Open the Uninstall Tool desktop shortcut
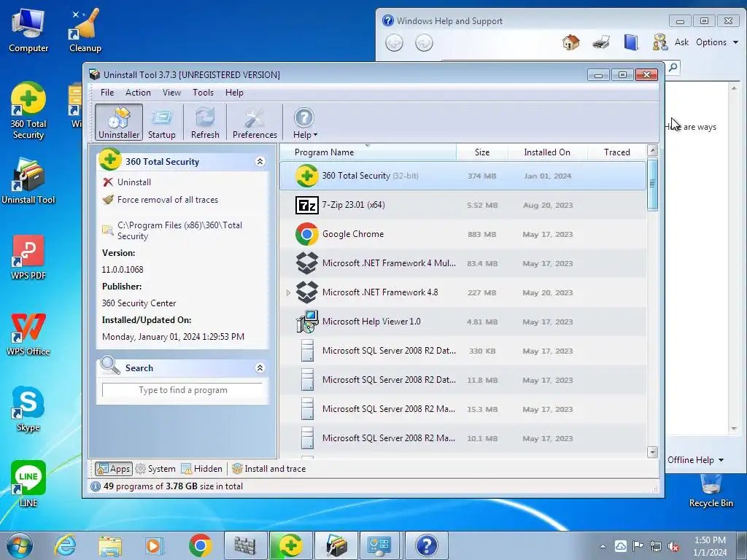Viewport: 747px width, 560px height. (x=28, y=182)
